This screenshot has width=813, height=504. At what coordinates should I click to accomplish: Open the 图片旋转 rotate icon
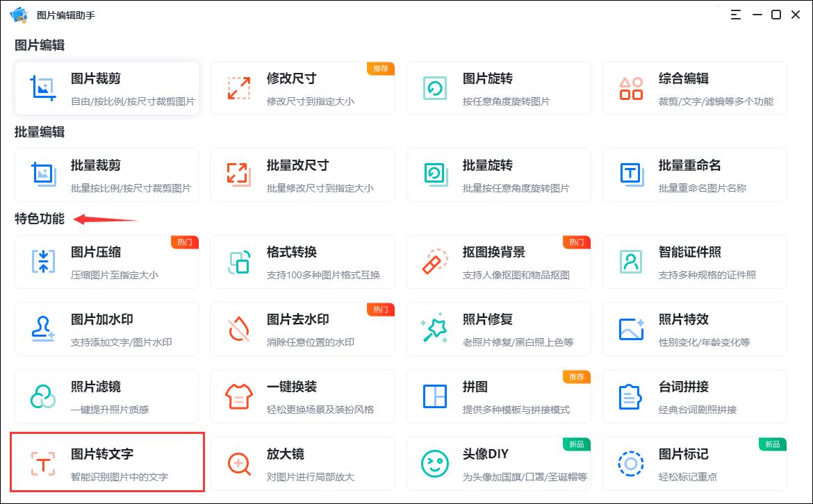(435, 88)
